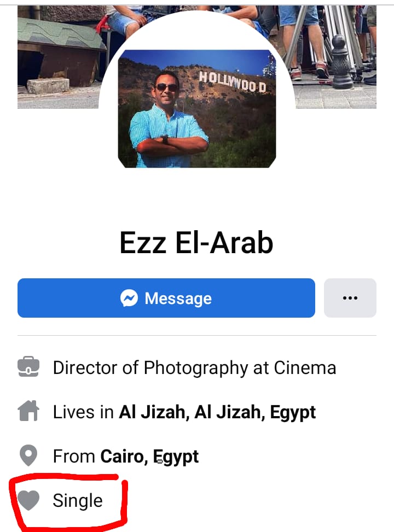Click the location pin hometown icon

point(28,455)
